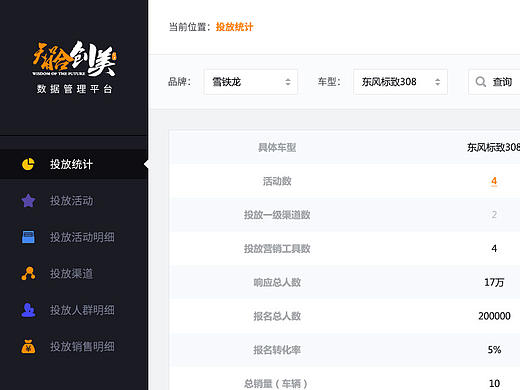Screen dimensions: 520x390
Task: Click the arrows on the 品牌 select box
Action: click(288, 82)
